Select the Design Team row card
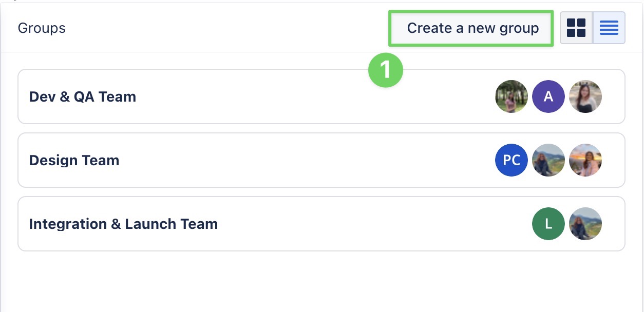644x312 pixels. 308,160
